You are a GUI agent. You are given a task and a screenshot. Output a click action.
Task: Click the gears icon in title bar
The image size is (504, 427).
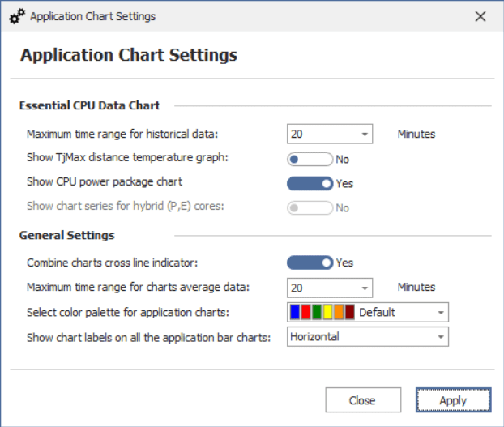tap(17, 16)
